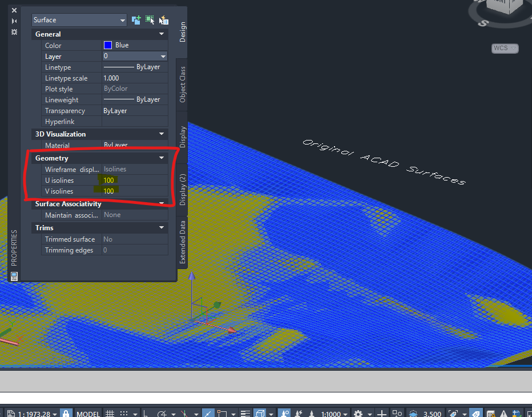Click the 3.500 elevation value
This screenshot has width=532, height=417.
(433, 414)
